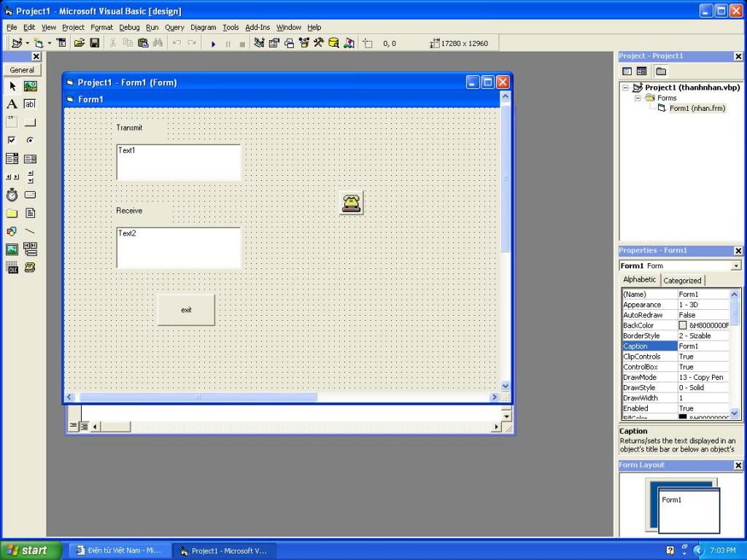Select the Data control tool in the toolbox
The height and width of the screenshot is (560, 747).
(31, 249)
